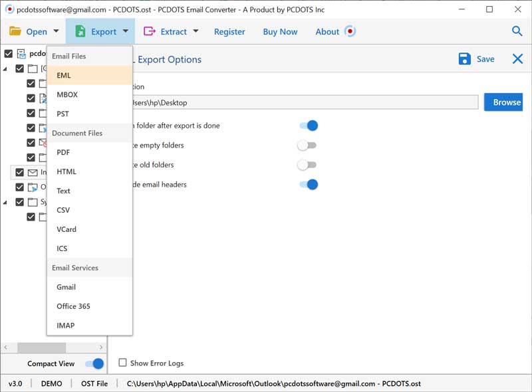The image size is (532, 392).
Task: Expand the Export dropdown arrow
Action: pos(126,31)
